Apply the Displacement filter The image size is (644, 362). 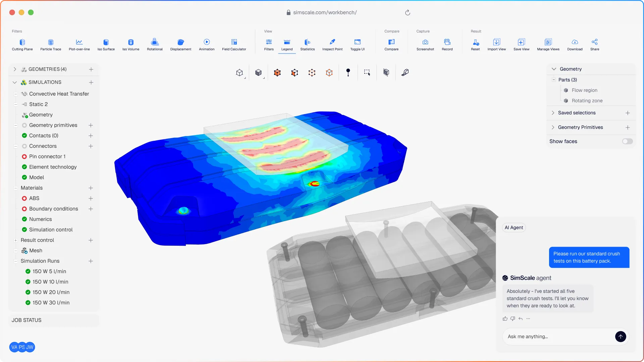point(181,45)
